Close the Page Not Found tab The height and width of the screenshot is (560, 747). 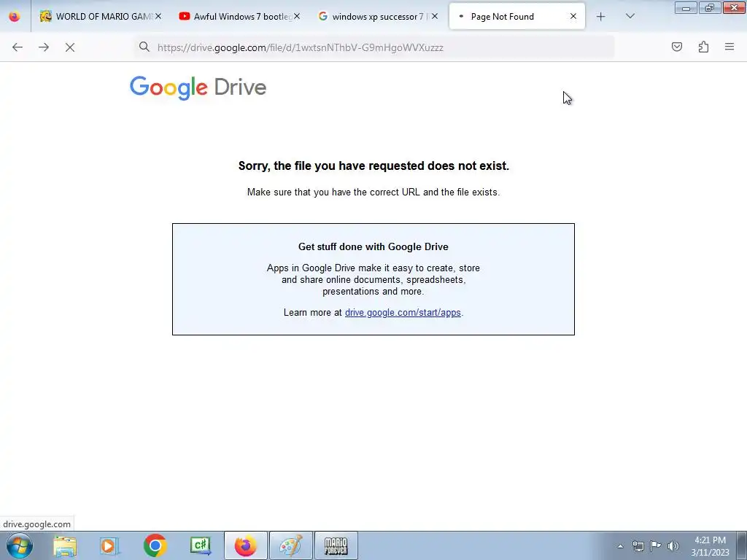click(573, 16)
